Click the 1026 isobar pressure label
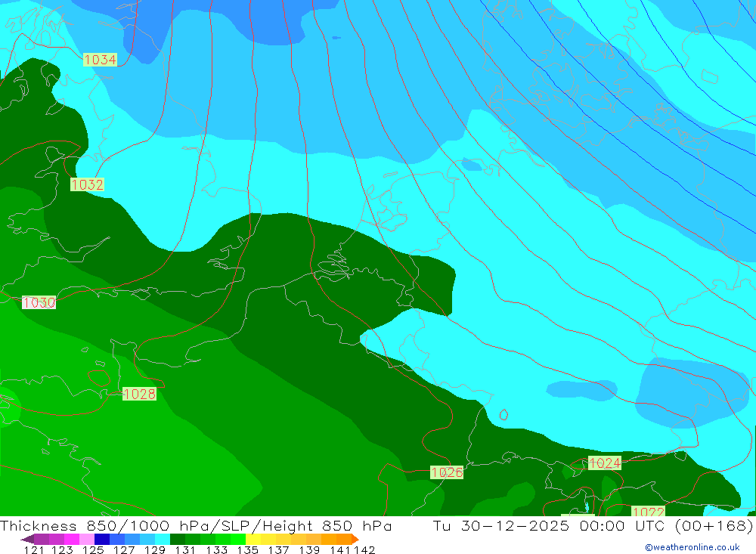The height and width of the screenshot is (554, 756). (447, 472)
